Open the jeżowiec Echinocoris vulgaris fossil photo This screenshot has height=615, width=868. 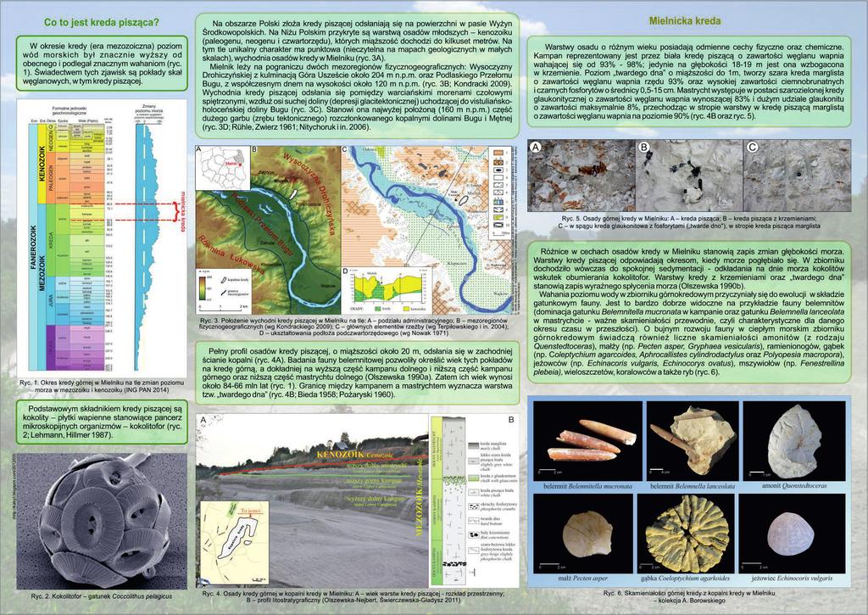(x=793, y=534)
